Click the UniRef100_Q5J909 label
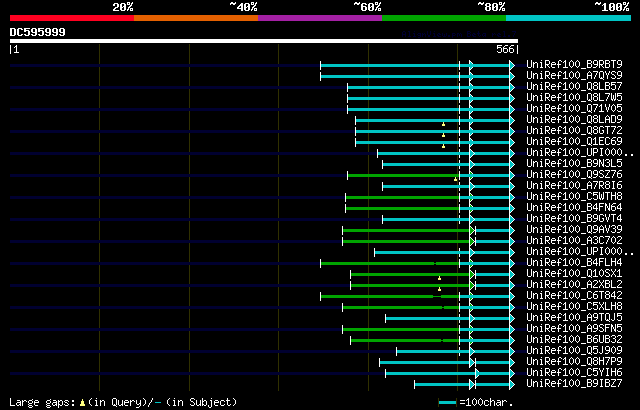The height and width of the screenshot is (410, 640). click(x=574, y=350)
